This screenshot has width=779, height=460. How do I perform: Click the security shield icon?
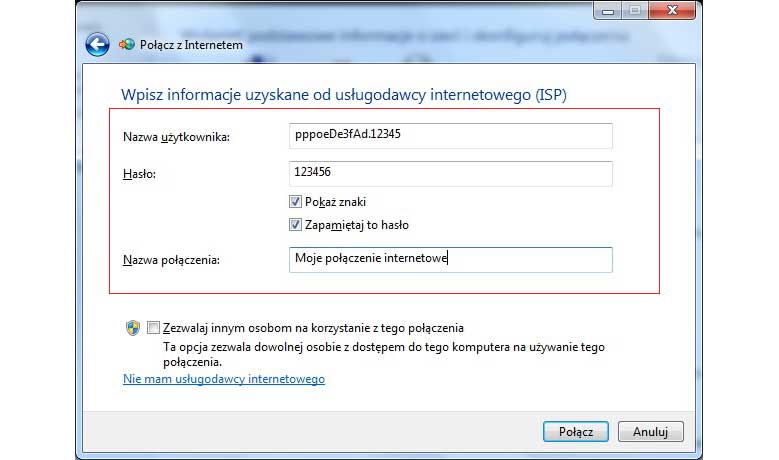(132, 328)
